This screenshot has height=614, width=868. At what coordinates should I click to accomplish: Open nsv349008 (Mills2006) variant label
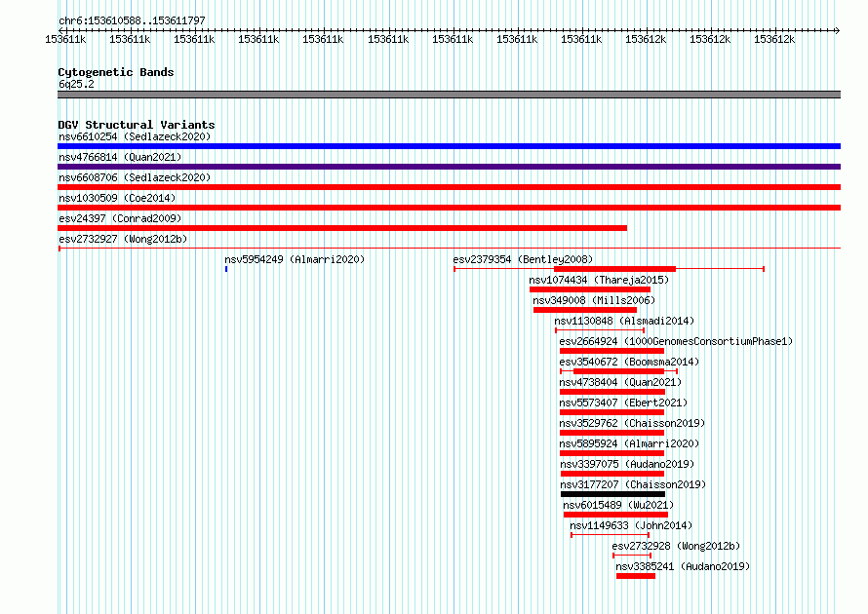pyautogui.click(x=594, y=300)
